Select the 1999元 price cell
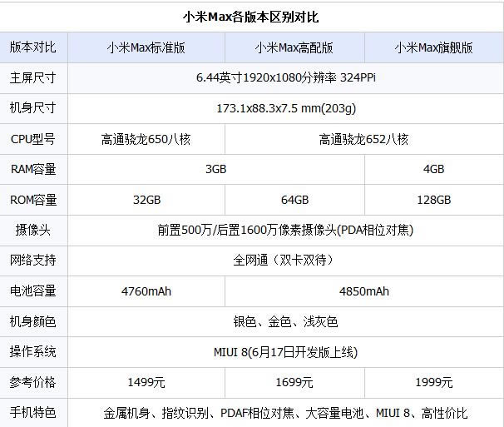The image size is (504, 427). pyautogui.click(x=433, y=383)
